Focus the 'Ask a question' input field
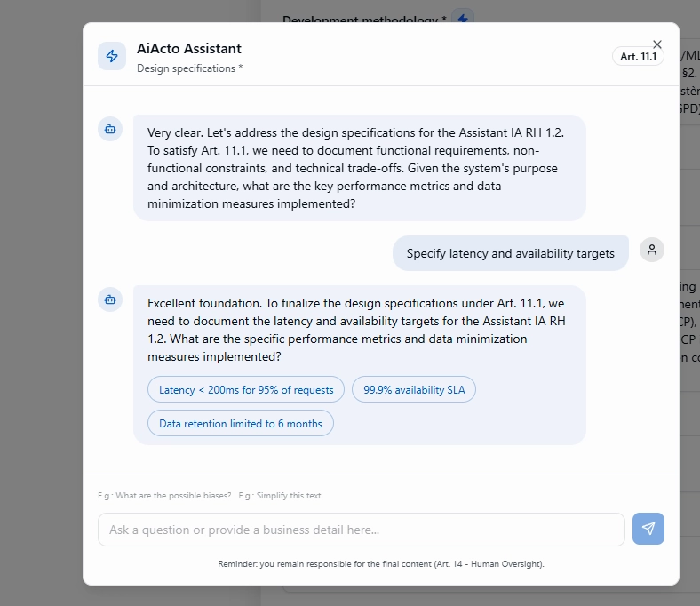 pos(361,530)
